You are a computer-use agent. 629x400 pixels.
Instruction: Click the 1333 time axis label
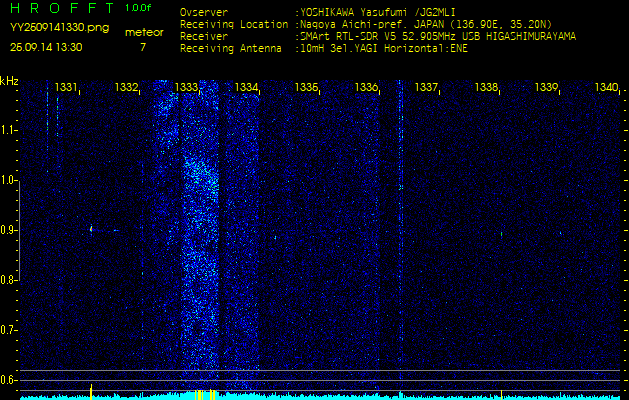pos(186,87)
